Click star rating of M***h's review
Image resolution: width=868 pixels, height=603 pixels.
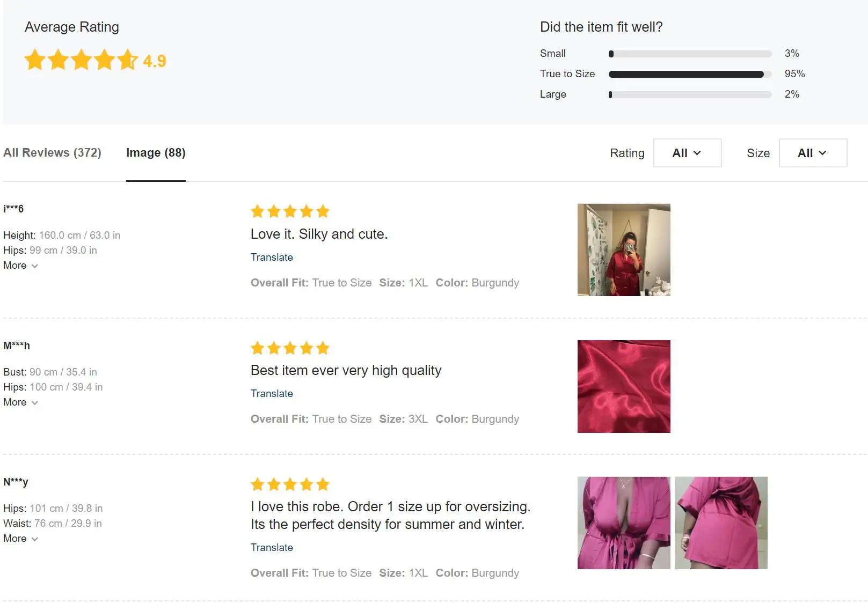290,348
